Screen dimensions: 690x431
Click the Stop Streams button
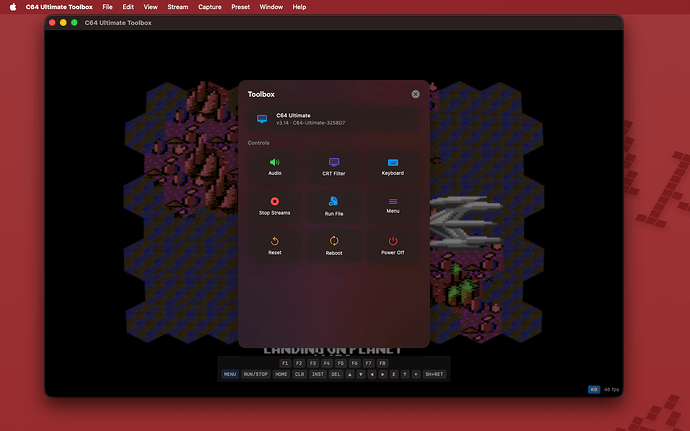tap(275, 206)
